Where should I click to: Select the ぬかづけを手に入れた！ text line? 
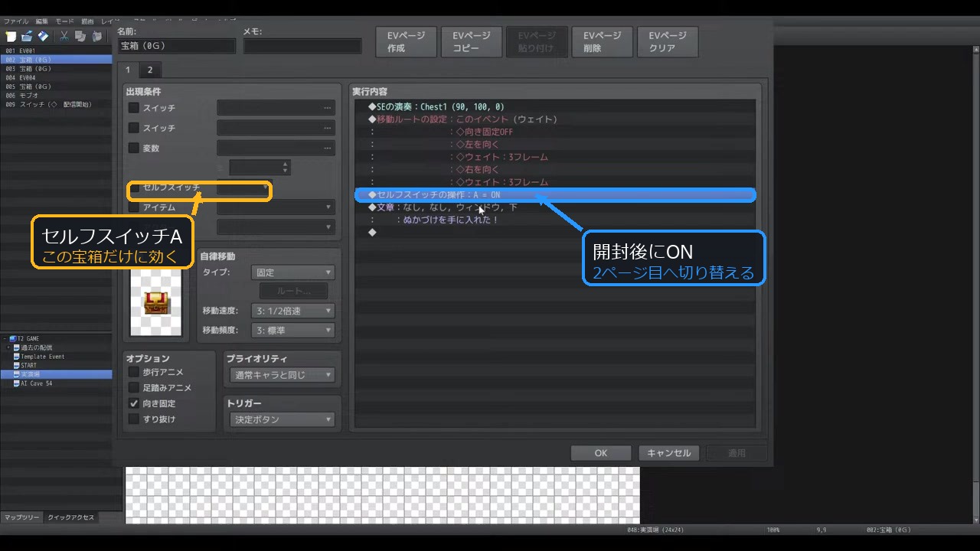point(554,220)
